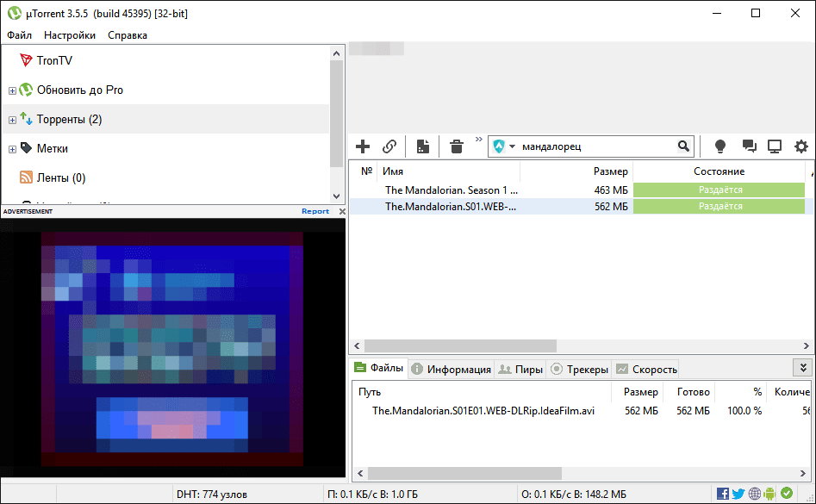Screen dimensions: 816x504
Task: Open the Настройки menu
Action: click(70, 35)
